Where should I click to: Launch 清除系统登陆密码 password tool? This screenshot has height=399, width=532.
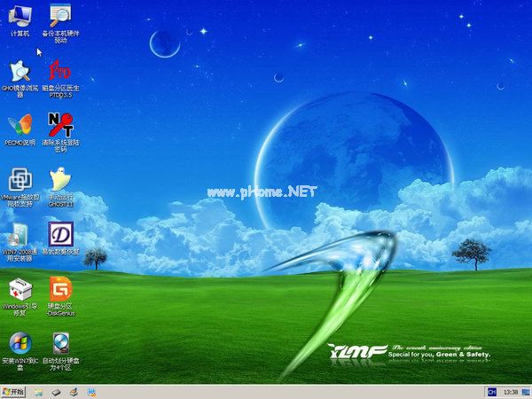[x=60, y=125]
